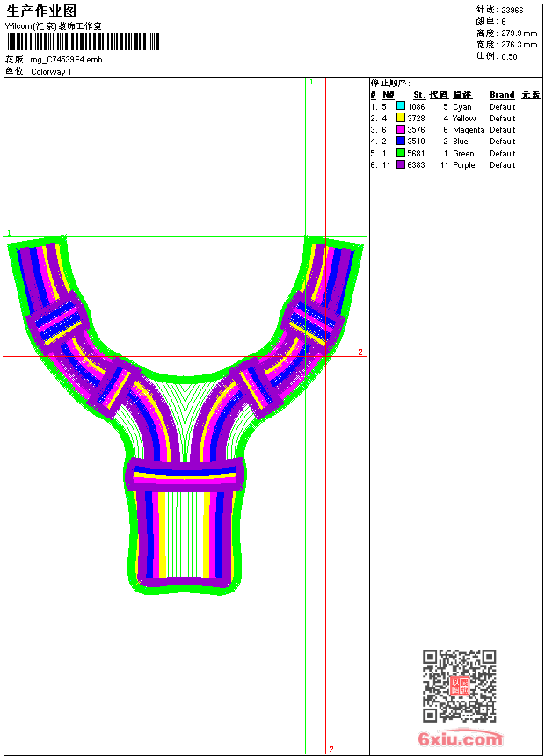Click the scale value 0.50
This screenshot has width=545, height=756.
[509, 56]
